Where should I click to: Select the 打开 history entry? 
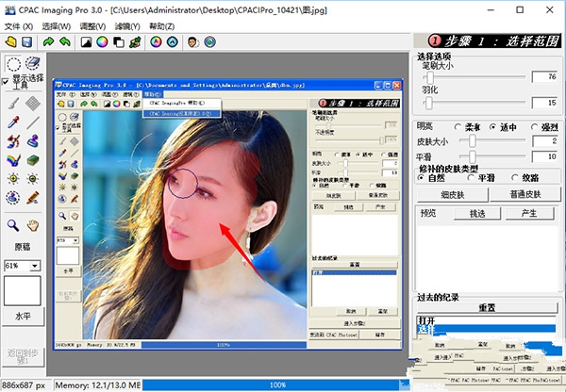(x=486, y=320)
